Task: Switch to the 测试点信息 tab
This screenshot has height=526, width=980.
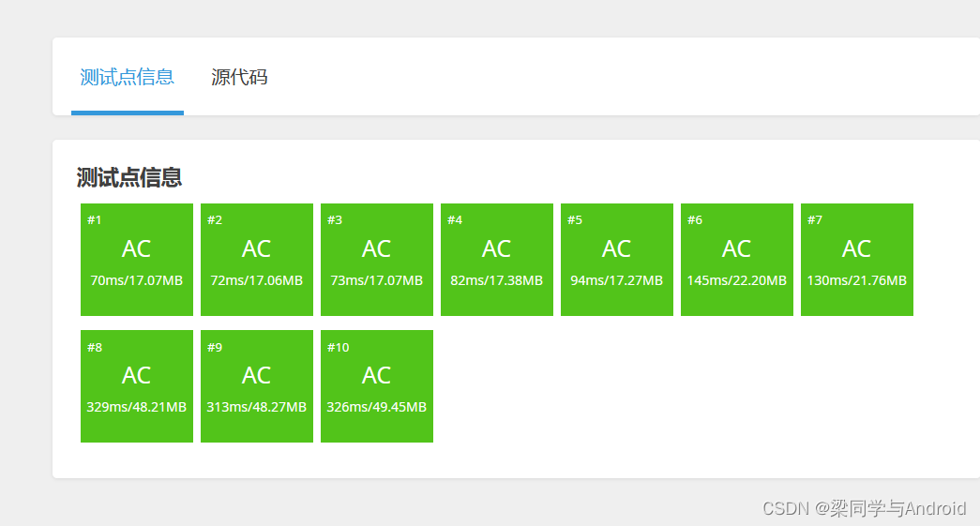Action: pos(127,77)
